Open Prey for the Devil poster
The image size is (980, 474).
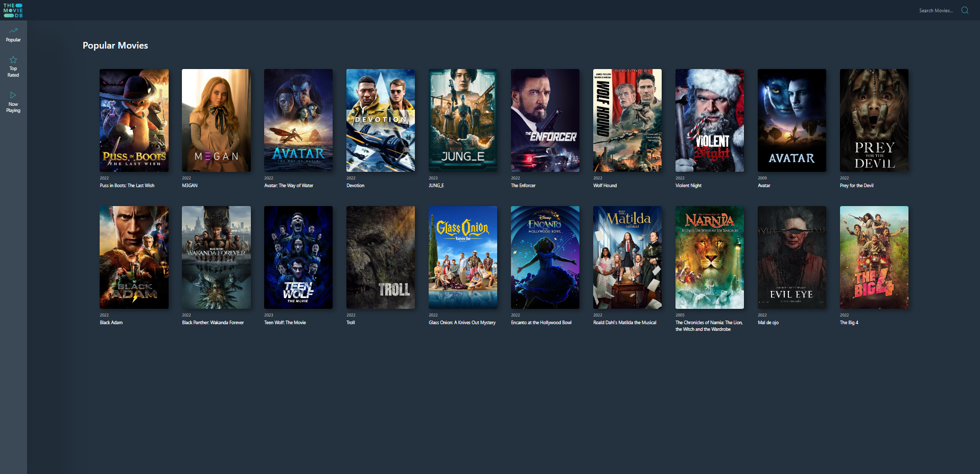tap(874, 120)
